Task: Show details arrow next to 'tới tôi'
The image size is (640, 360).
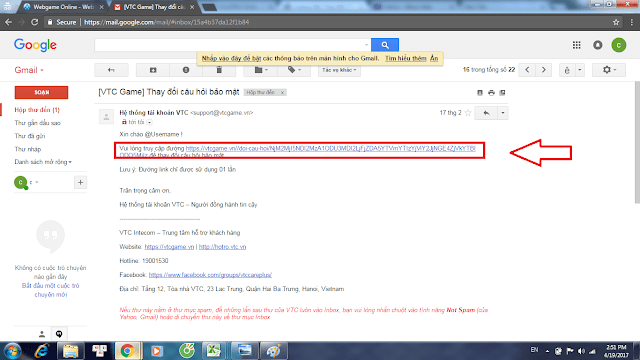Action: click(x=149, y=122)
